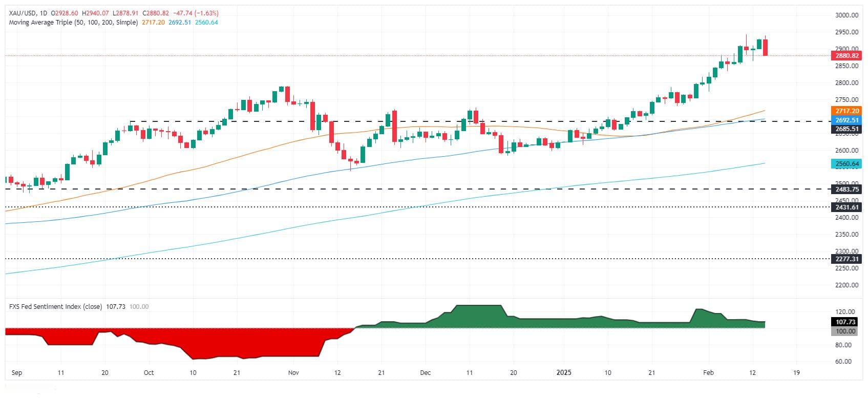The image size is (868, 399).
Task: Open the FXS Fed Sentiment Index legend
Action: pyautogui.click(x=56, y=306)
